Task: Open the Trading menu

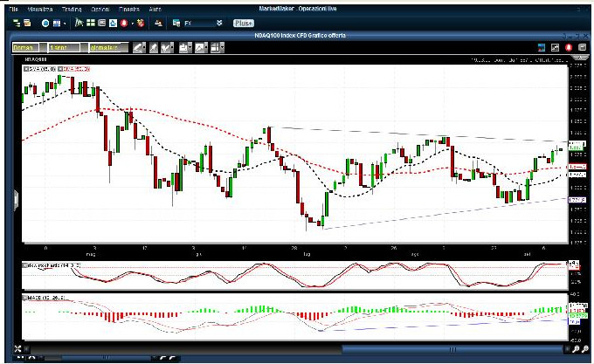Action: 70,8
